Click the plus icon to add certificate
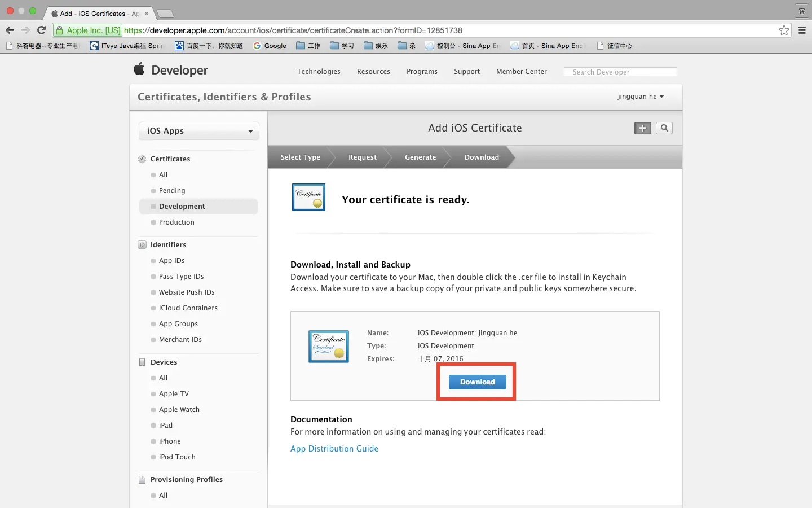 pos(643,128)
